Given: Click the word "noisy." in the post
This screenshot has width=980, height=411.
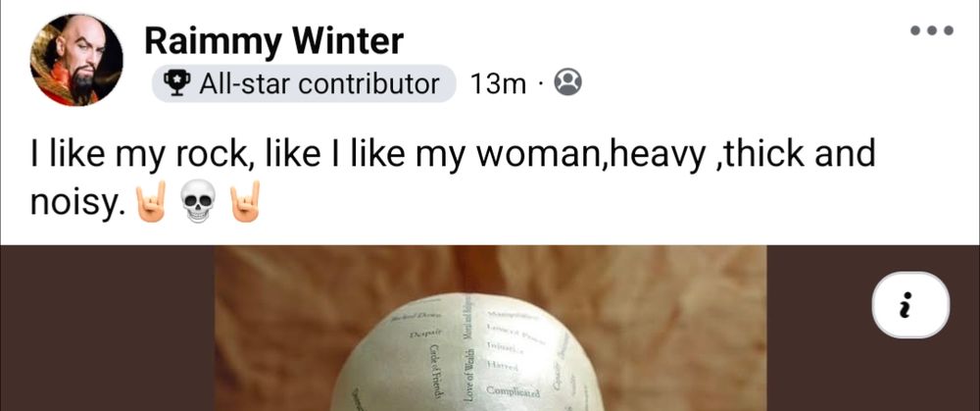Looking at the screenshot, I should click(x=73, y=204).
